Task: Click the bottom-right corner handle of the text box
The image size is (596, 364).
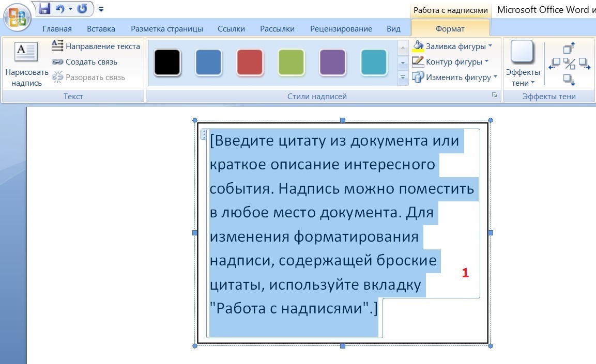Action: tap(491, 346)
